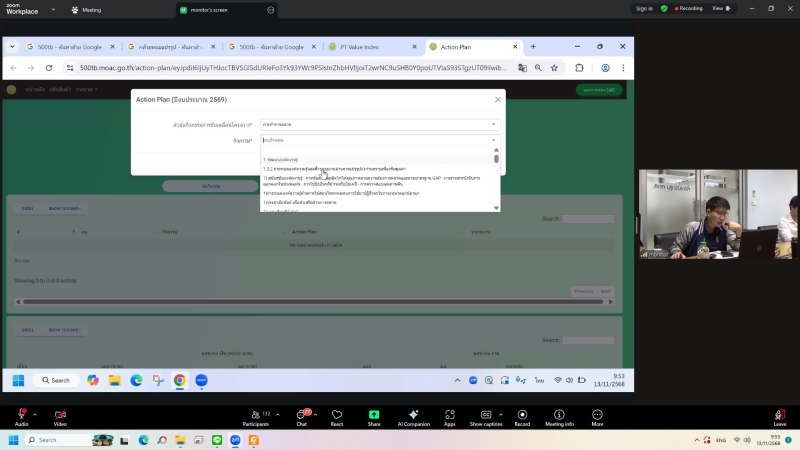Toggle Show captions in Zoom

pyautogui.click(x=486, y=414)
